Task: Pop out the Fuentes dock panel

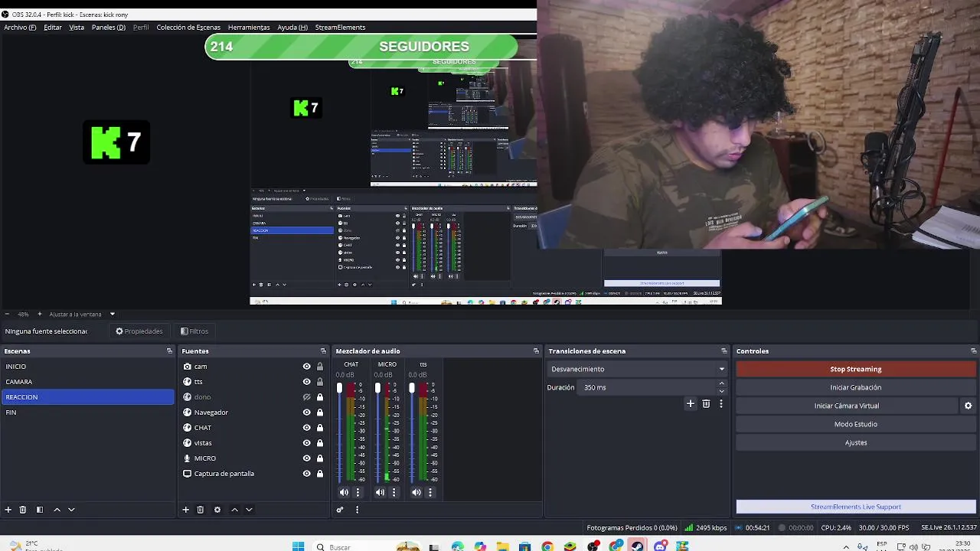Action: click(x=323, y=351)
